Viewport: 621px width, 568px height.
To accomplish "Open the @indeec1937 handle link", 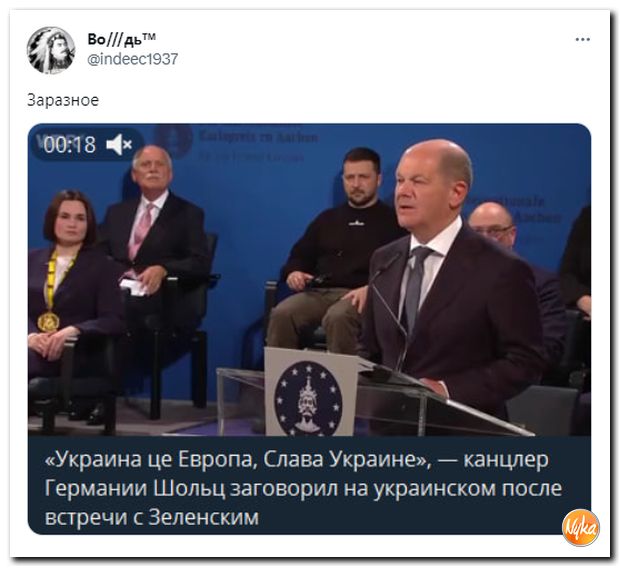I will [x=132, y=59].
